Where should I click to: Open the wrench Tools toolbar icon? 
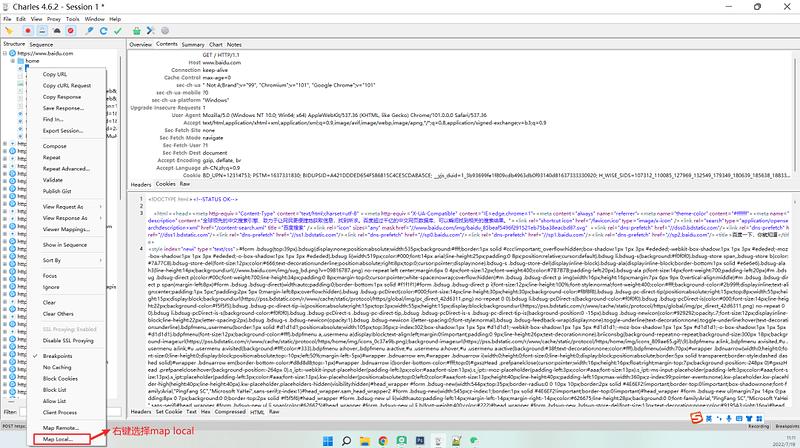pos(151,31)
